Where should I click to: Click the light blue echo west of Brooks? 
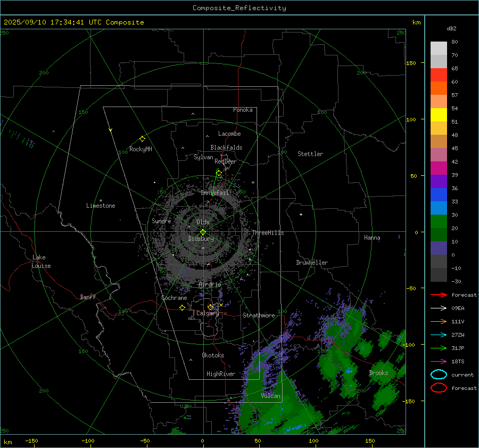point(349,371)
